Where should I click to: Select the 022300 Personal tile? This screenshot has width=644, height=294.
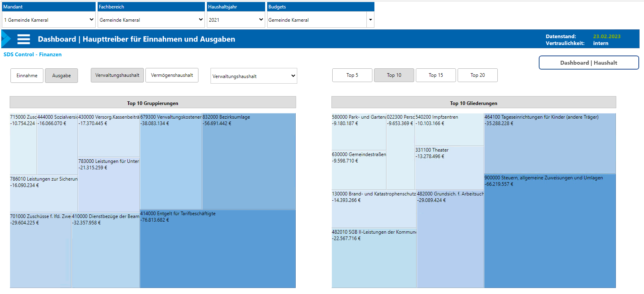401,151
